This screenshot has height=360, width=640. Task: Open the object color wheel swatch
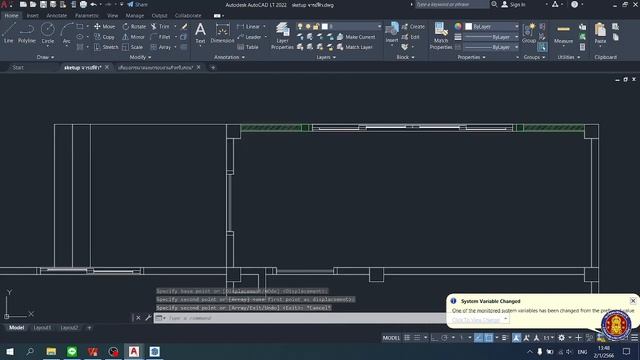458,27
